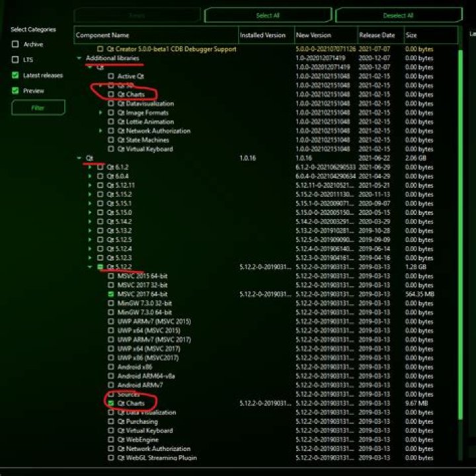Collapse the Additional libraries tree node
This screenshot has height=476, width=476.
coord(79,58)
